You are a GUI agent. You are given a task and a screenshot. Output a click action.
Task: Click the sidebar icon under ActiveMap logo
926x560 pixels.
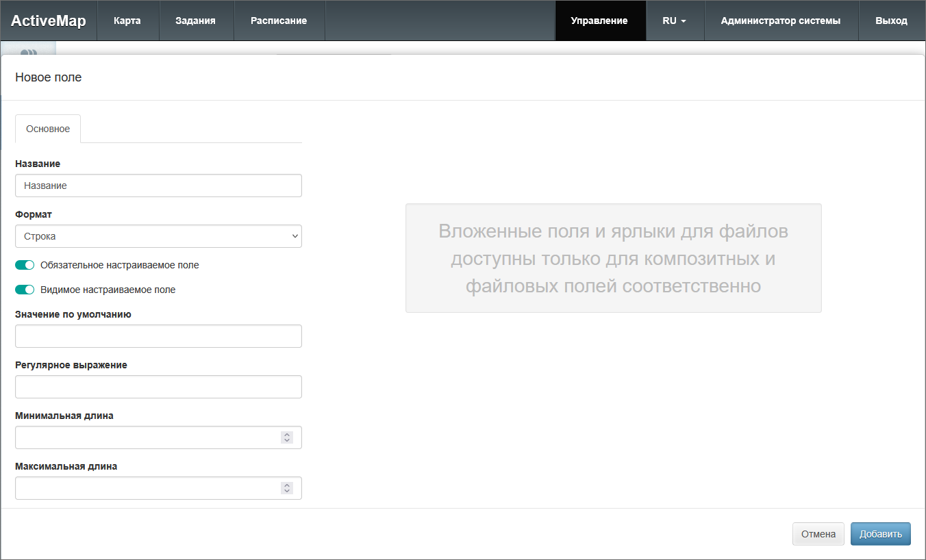tap(28, 49)
